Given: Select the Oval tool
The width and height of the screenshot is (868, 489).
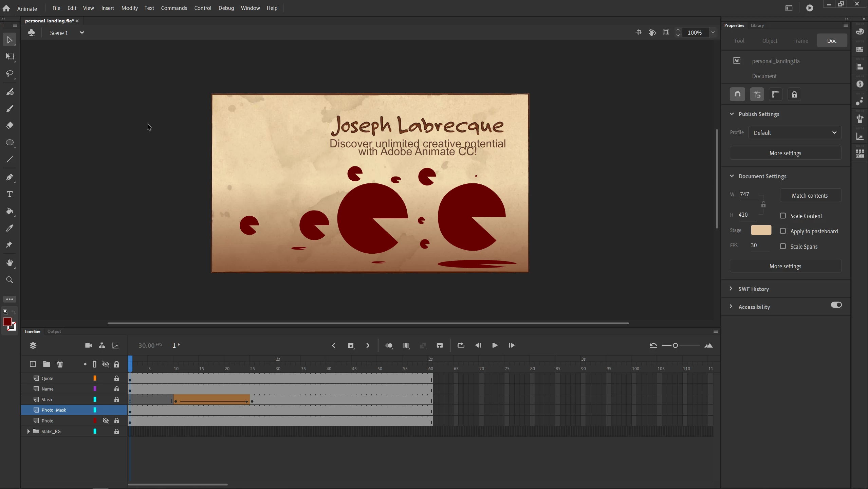Looking at the screenshot, I should pyautogui.click(x=10, y=143).
